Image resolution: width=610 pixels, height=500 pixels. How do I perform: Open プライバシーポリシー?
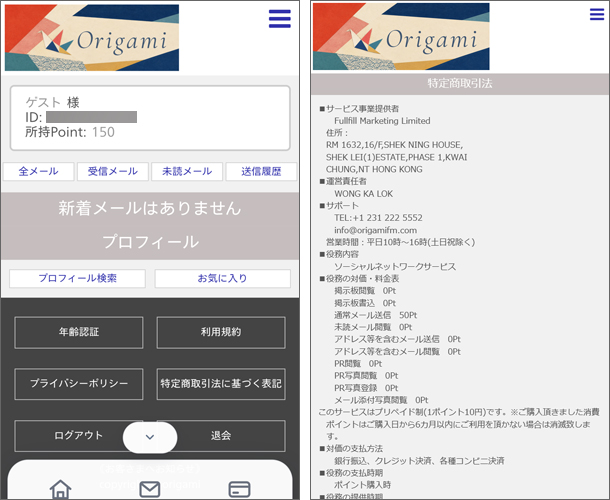pyautogui.click(x=79, y=384)
